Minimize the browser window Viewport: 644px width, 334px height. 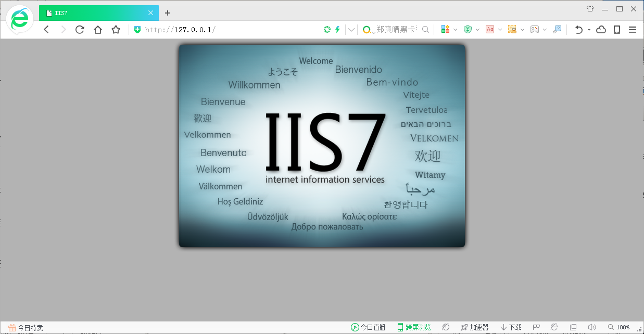tap(604, 8)
